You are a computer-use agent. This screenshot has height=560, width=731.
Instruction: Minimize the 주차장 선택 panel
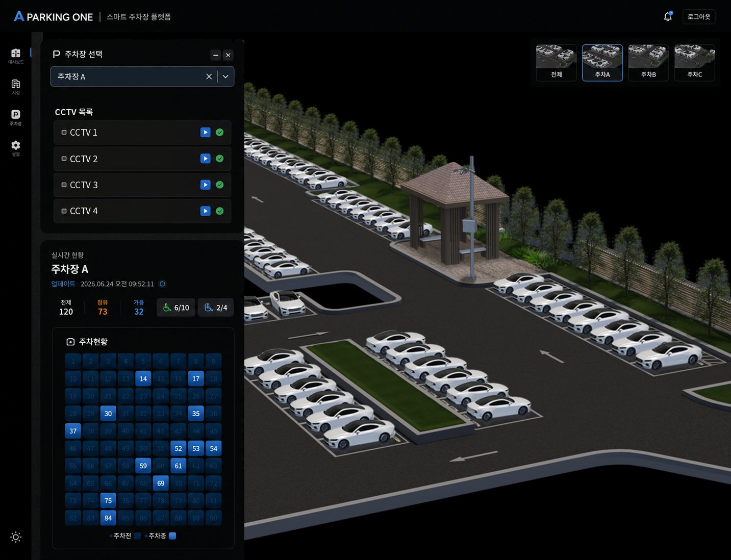[216, 55]
